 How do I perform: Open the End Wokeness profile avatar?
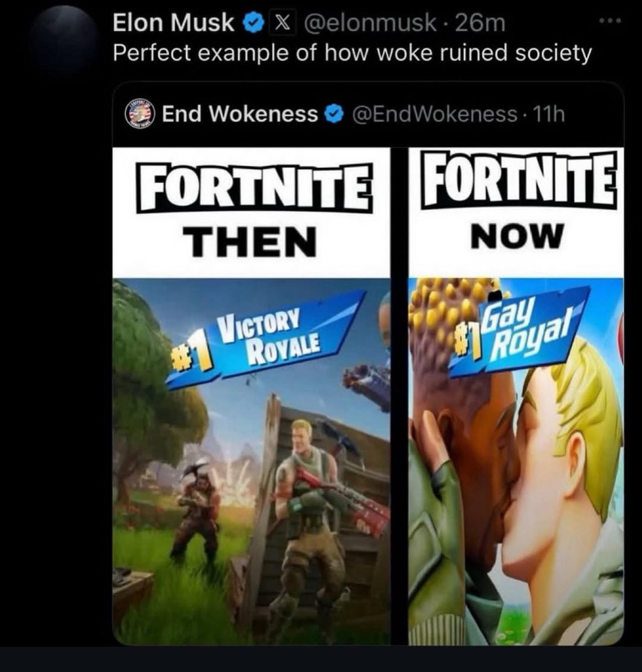pos(139,114)
